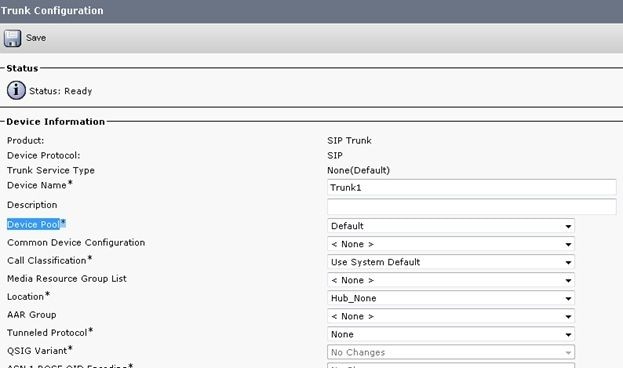
Task: Click the Status information icon
Action: tap(16, 90)
